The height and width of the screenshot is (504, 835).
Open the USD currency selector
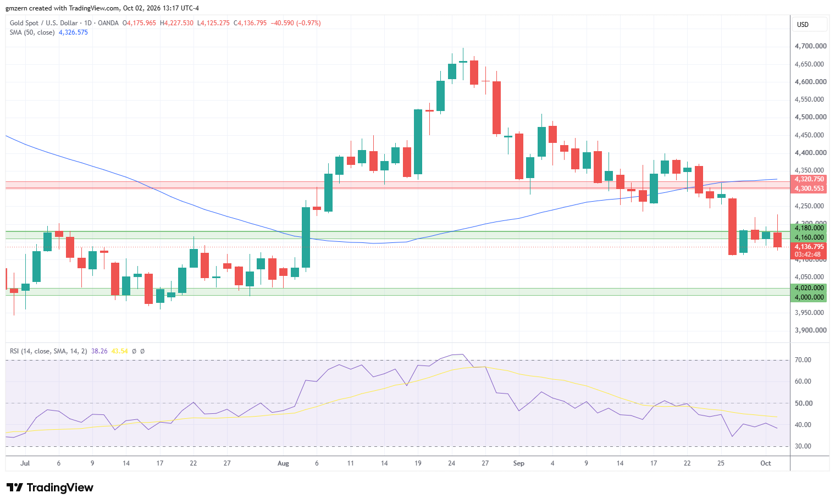click(x=809, y=24)
